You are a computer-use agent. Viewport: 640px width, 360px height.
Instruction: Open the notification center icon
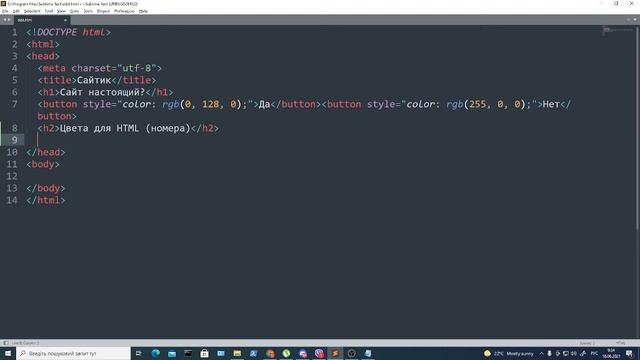tap(629, 353)
